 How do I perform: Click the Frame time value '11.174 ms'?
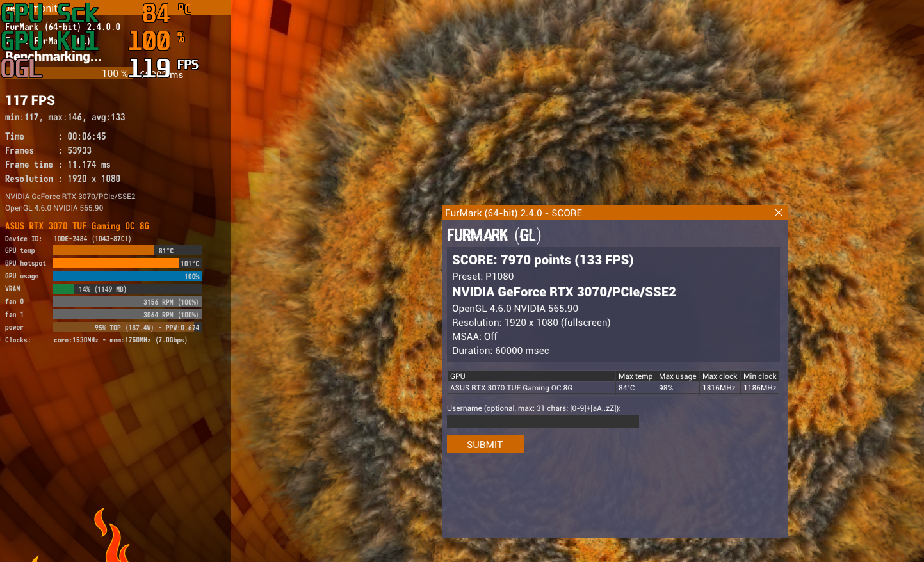click(x=89, y=165)
